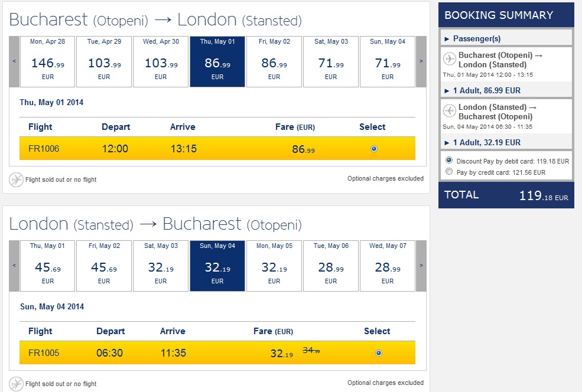Select Sat, May 03 outbound date tab
The width and height of the screenshot is (582, 392).
pyautogui.click(x=331, y=61)
